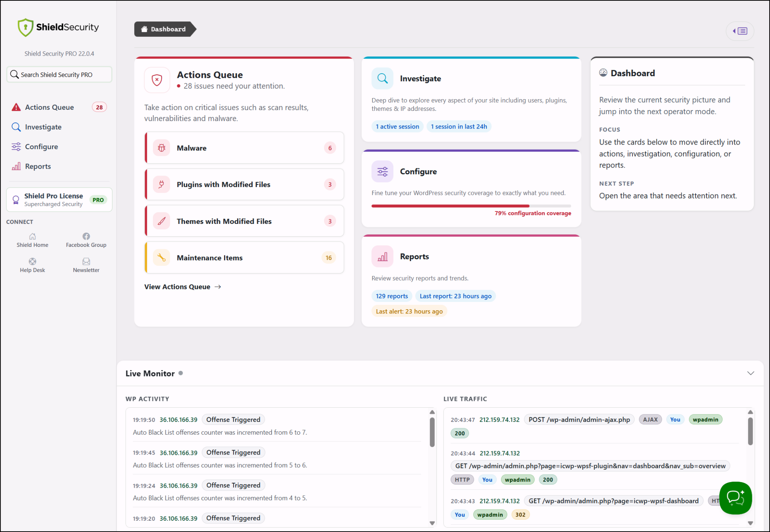Click the Maintenance Items count badge 16

[x=329, y=257]
